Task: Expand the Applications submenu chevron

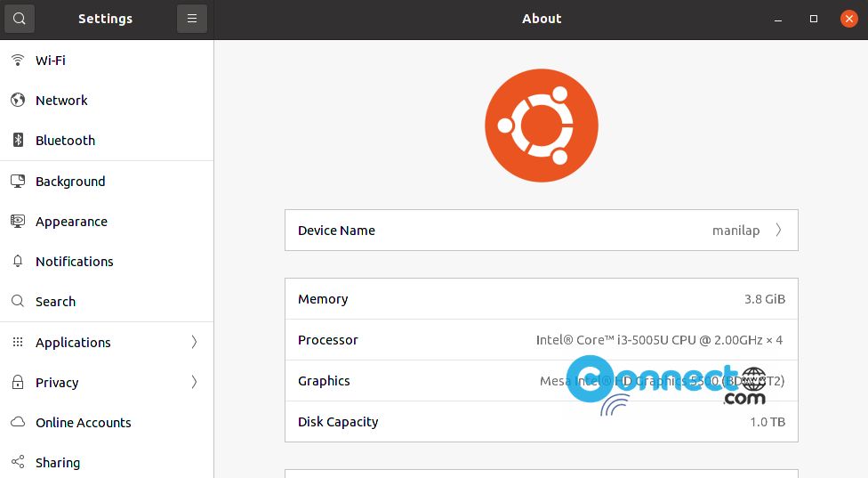Action: [194, 342]
